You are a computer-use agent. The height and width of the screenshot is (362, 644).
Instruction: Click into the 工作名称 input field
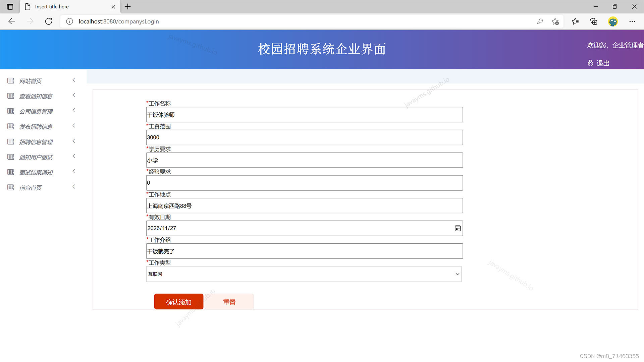(304, 115)
